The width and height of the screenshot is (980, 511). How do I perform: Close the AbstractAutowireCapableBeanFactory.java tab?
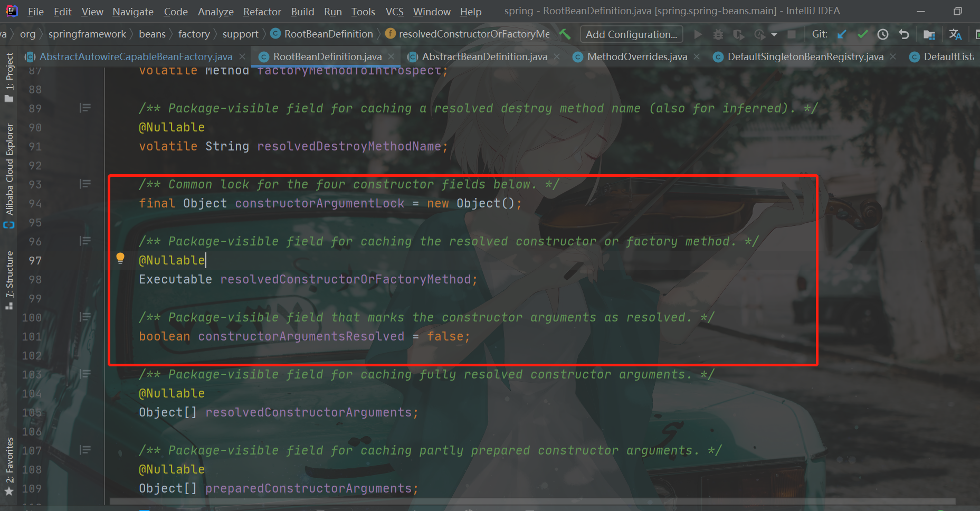pyautogui.click(x=242, y=56)
